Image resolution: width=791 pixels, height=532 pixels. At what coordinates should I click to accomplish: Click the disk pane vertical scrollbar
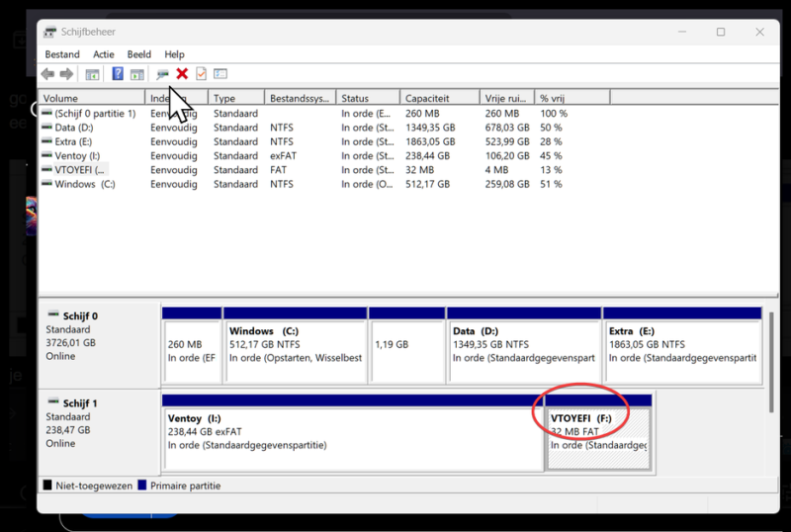(x=771, y=362)
